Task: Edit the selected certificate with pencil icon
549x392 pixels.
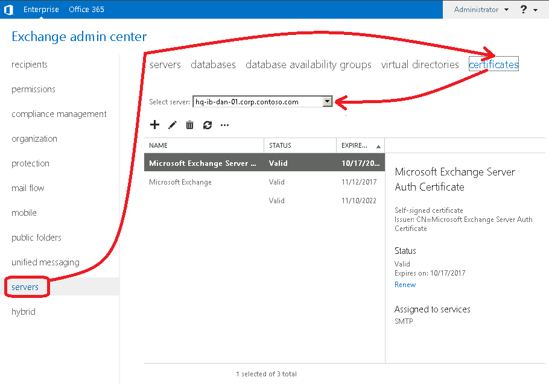Action: coord(173,125)
